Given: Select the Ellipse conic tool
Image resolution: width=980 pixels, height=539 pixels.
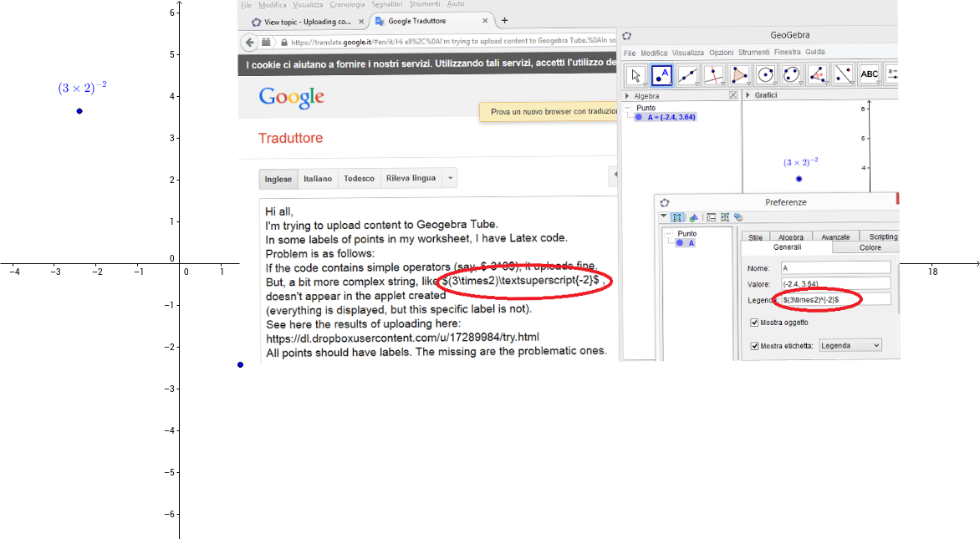Looking at the screenshot, I should (791, 75).
